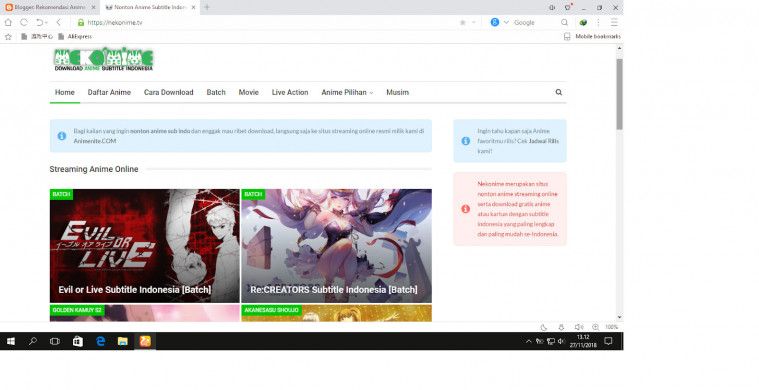Open Mobile bookmarks

592,36
